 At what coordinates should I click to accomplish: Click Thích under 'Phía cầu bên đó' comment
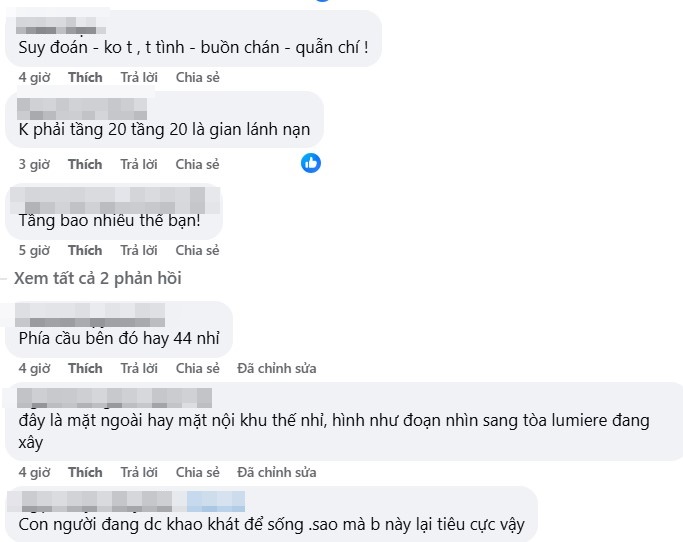pos(85,369)
